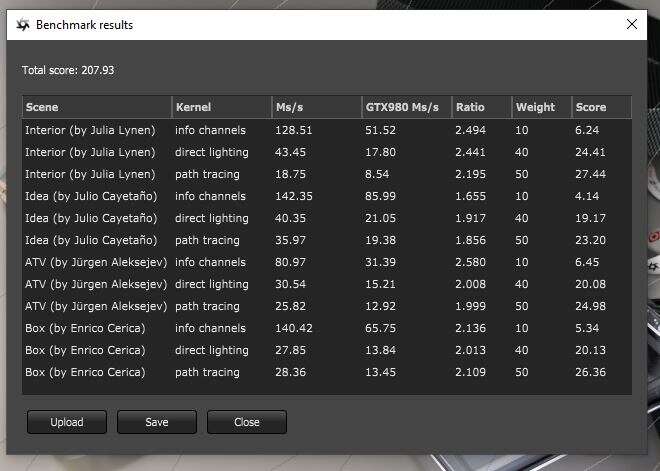This screenshot has height=471, width=660.
Task: Click the 21.05 GTX980 value
Action: click(381, 218)
